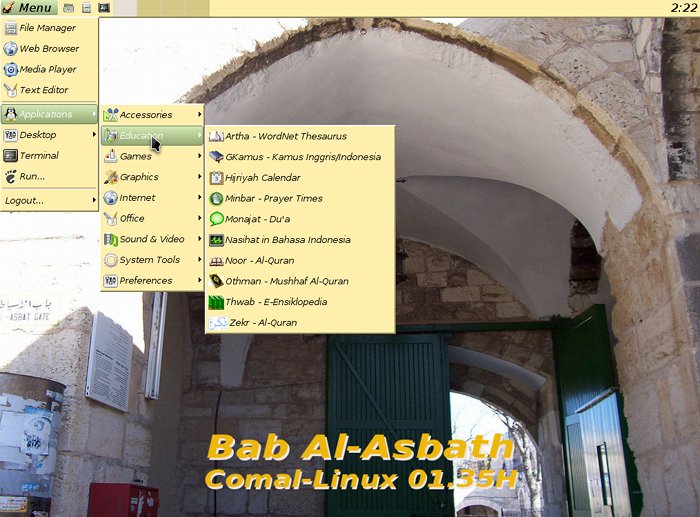Click the terminal launcher icon in the top panel
Viewport: 700px width, 517px height.
[104, 8]
